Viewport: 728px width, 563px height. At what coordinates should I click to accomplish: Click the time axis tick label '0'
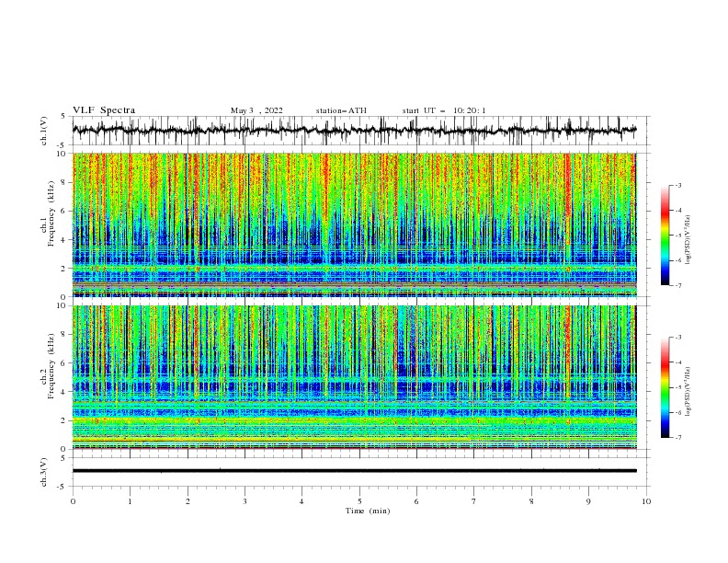73,501
